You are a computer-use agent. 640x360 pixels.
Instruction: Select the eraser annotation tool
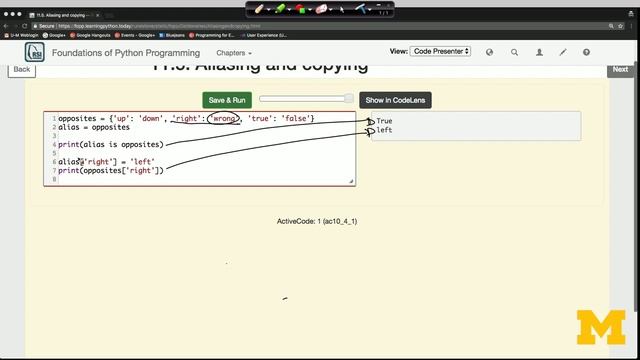tap(321, 9)
